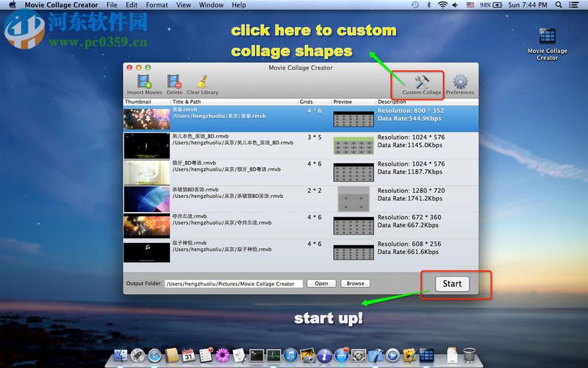This screenshot has width=588, height=368.
Task: Click the Bluetooth menu bar icon
Action: pyautogui.click(x=429, y=5)
